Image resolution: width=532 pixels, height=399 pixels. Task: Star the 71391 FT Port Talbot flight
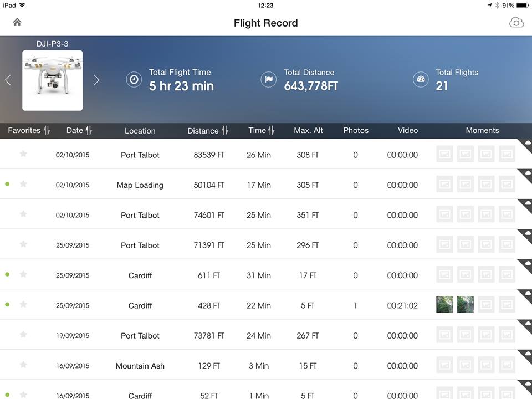(23, 244)
